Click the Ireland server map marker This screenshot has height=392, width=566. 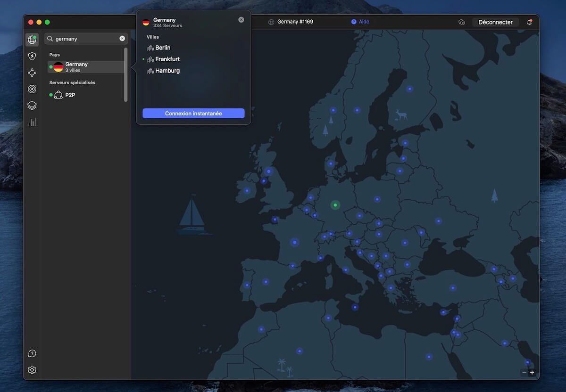click(x=247, y=191)
